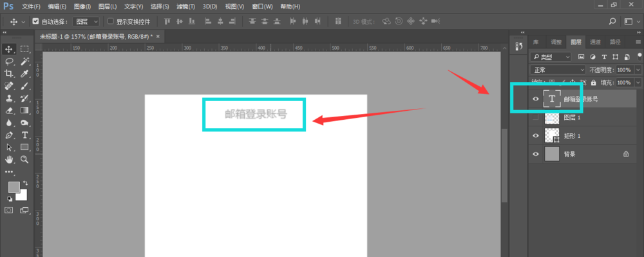Image resolution: width=644 pixels, height=257 pixels.
Task: Select the Magic Wand tool
Action: [x=24, y=62]
